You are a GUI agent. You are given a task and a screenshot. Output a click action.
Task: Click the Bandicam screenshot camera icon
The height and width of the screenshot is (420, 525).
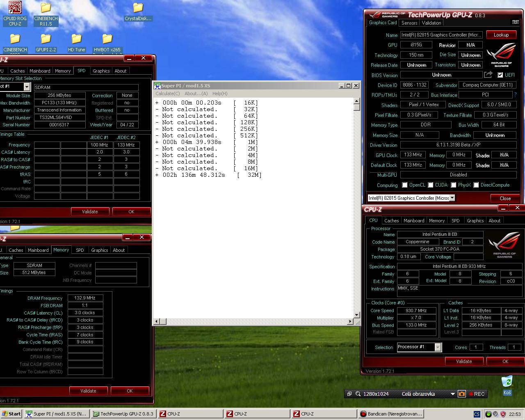tap(462, 394)
